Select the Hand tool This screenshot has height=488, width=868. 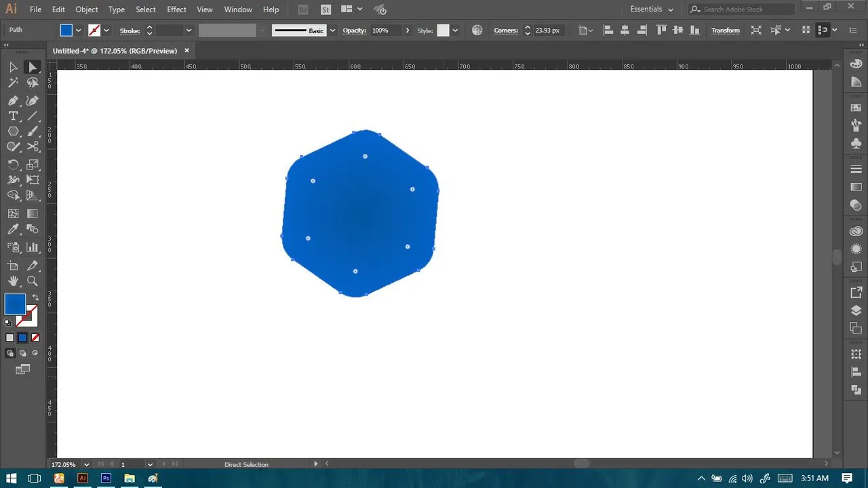click(13, 281)
